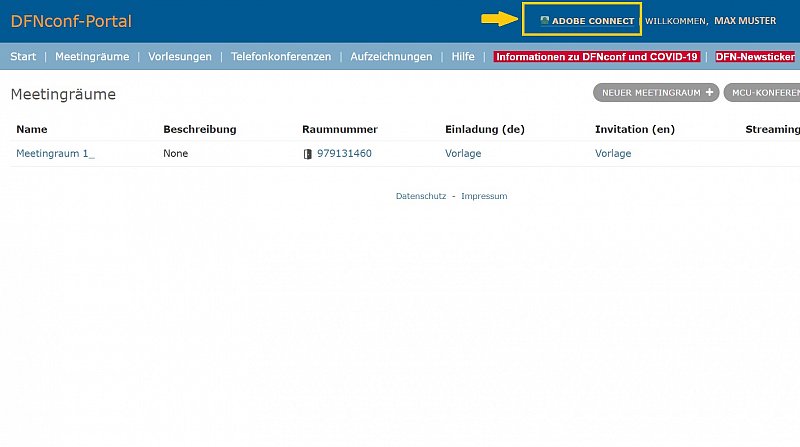
Task: Open Meetingraum 1_ link
Action: (x=55, y=154)
